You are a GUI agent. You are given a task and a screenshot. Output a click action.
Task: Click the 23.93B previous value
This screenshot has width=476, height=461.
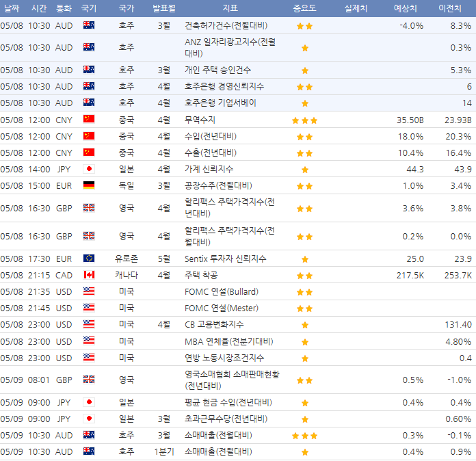coord(458,120)
